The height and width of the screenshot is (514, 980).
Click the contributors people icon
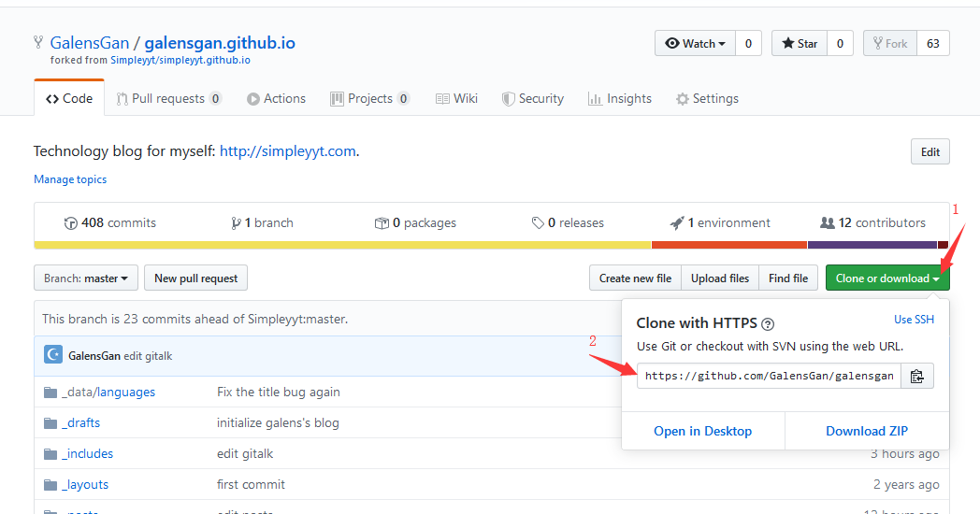point(827,223)
